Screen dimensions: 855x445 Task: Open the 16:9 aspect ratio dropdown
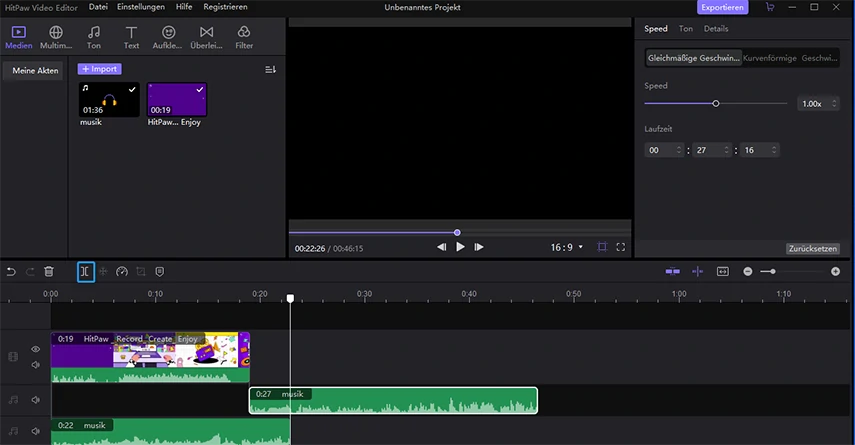[x=567, y=247]
